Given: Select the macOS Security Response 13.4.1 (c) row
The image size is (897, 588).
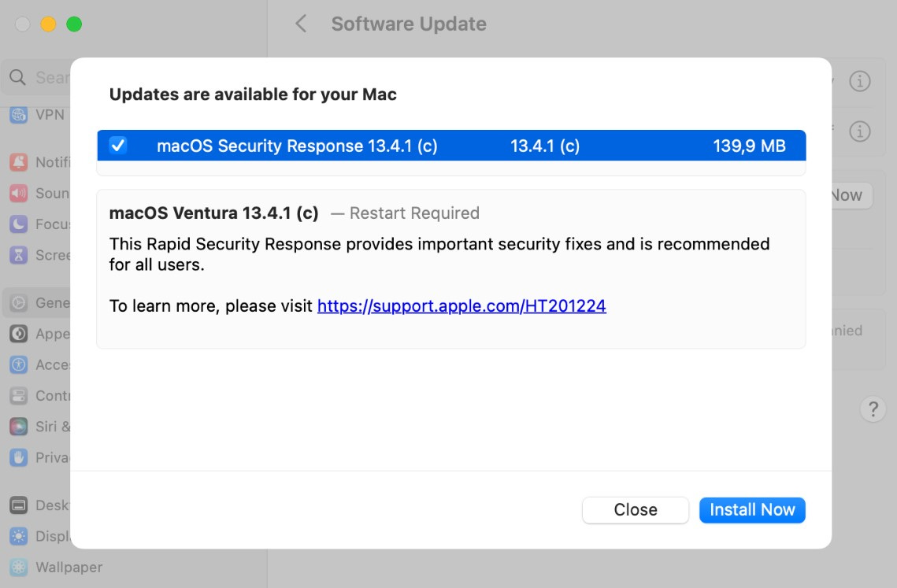Looking at the screenshot, I should [451, 146].
